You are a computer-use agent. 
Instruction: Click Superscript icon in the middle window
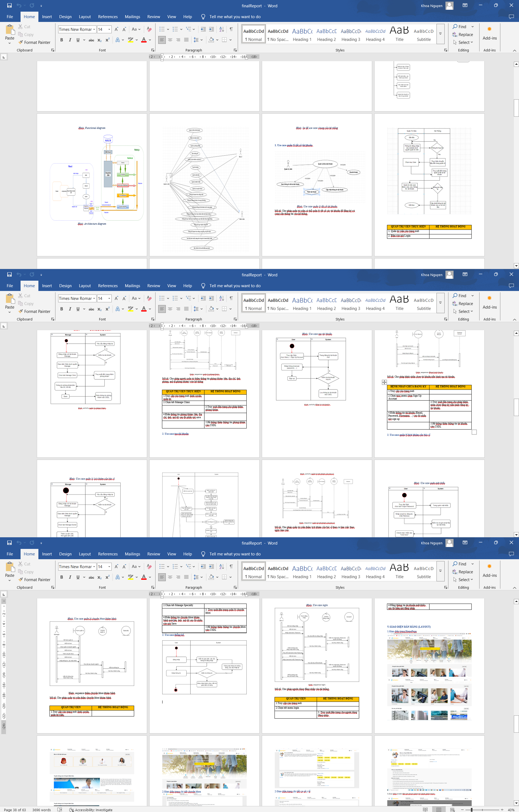(108, 309)
